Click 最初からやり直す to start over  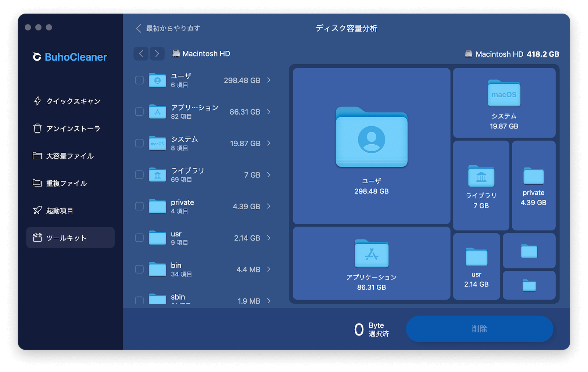pos(168,28)
